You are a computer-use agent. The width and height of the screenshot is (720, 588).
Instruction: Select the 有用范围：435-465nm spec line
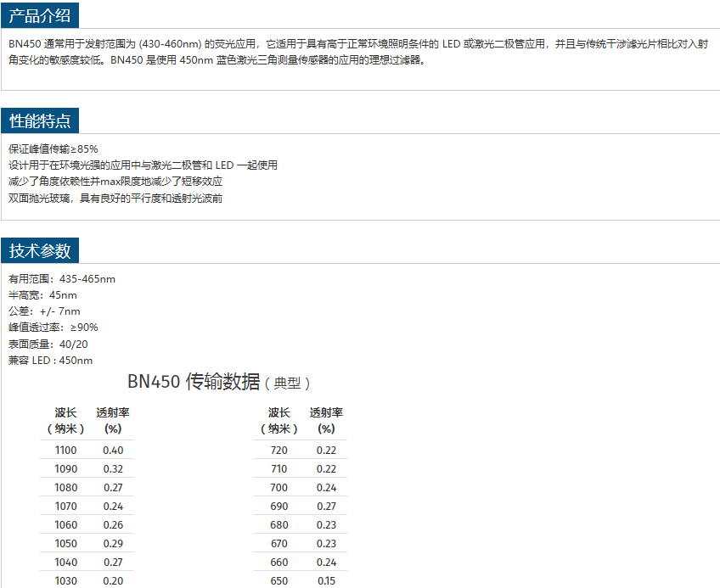[62, 278]
